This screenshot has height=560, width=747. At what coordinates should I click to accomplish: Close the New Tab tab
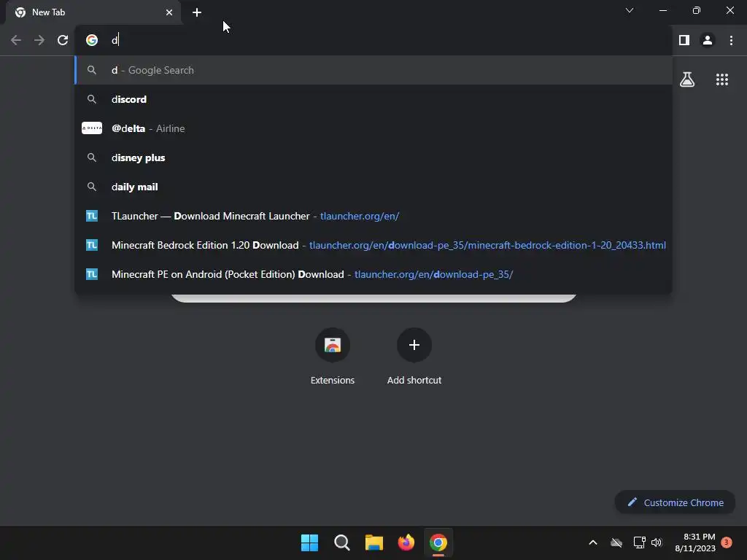pyautogui.click(x=169, y=12)
